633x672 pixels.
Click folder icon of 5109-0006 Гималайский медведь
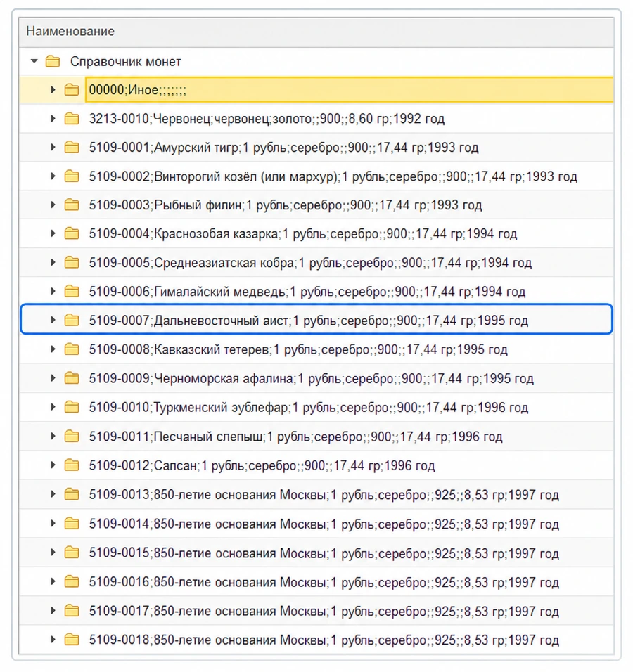tap(72, 292)
